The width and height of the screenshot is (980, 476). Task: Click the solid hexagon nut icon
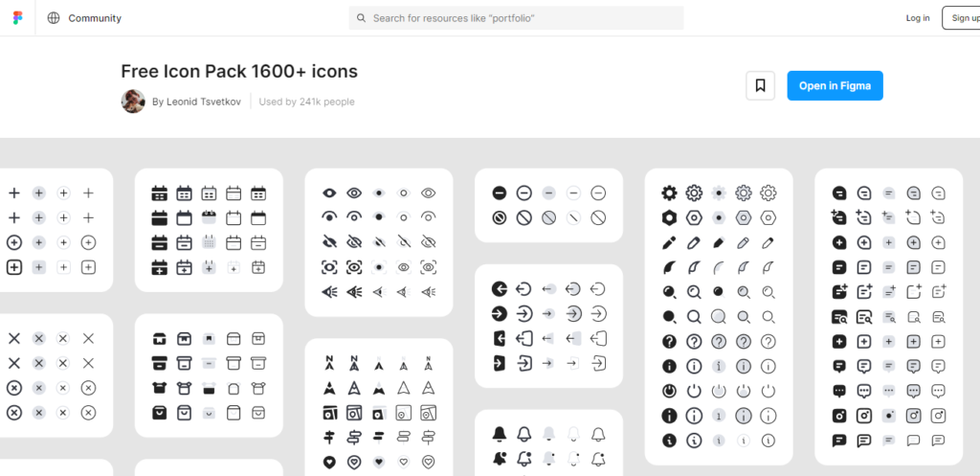669,217
